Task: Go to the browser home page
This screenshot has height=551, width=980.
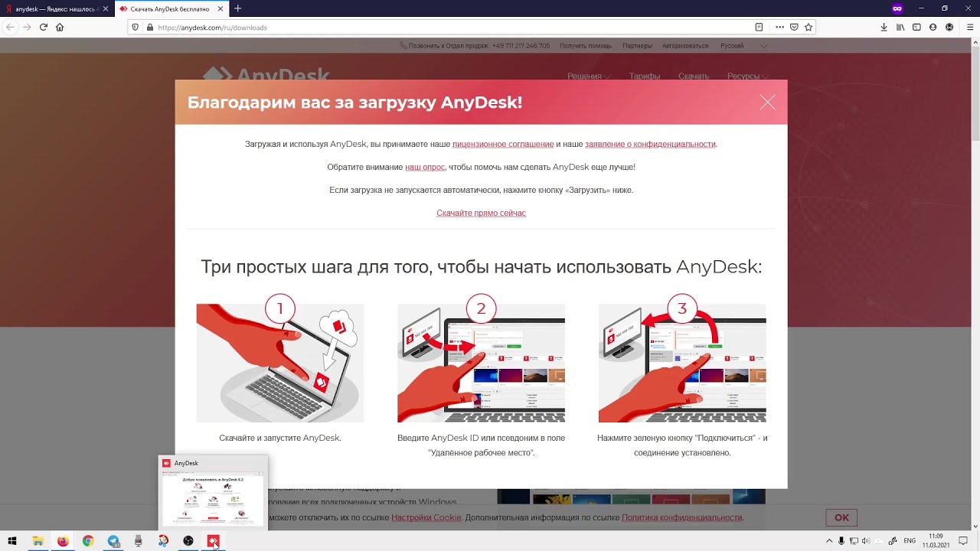Action: coord(60,27)
